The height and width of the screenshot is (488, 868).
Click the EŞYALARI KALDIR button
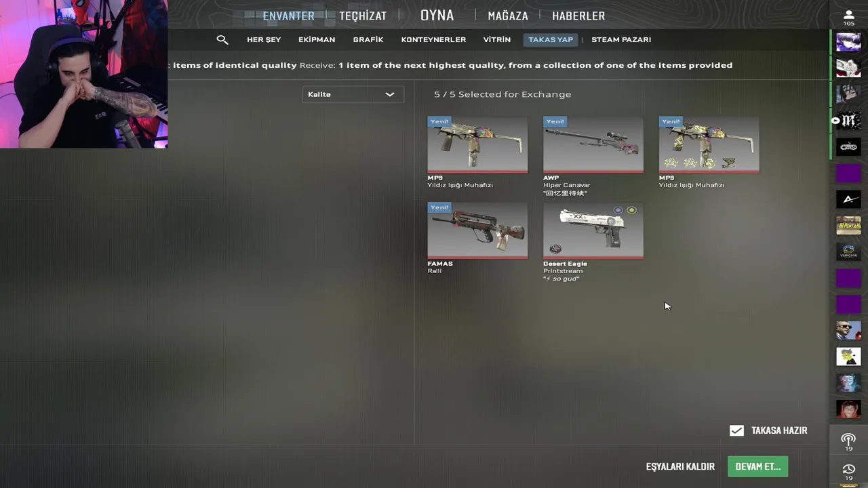coord(680,466)
